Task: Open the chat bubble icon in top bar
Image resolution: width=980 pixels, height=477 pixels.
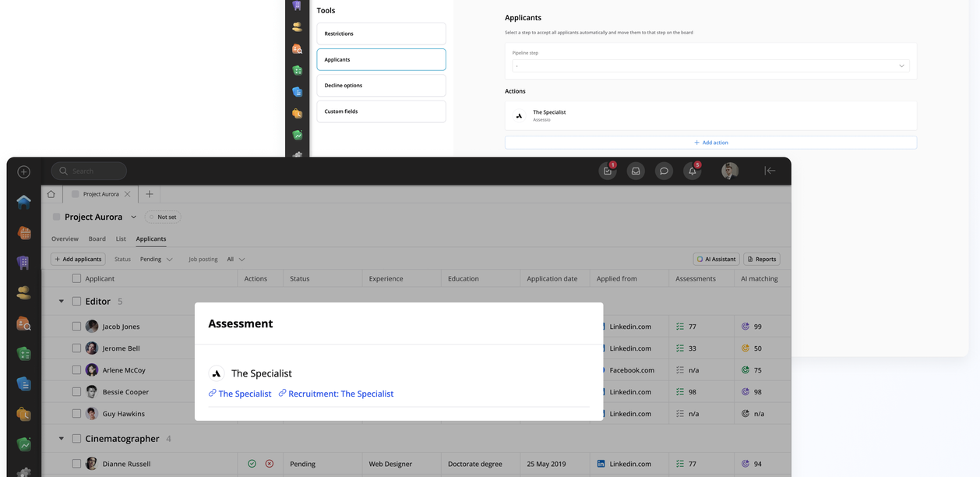Action: click(664, 171)
